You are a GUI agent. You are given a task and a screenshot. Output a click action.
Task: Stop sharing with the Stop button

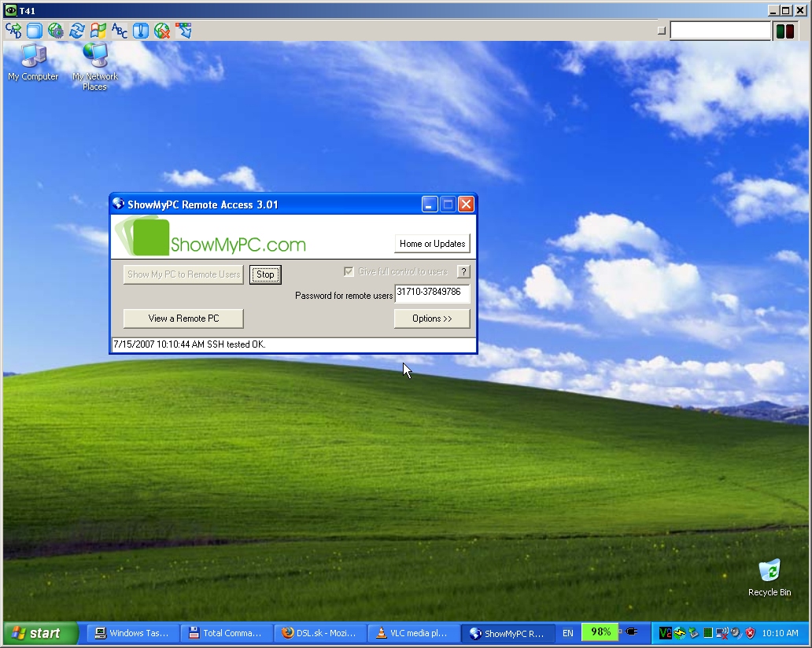point(265,274)
